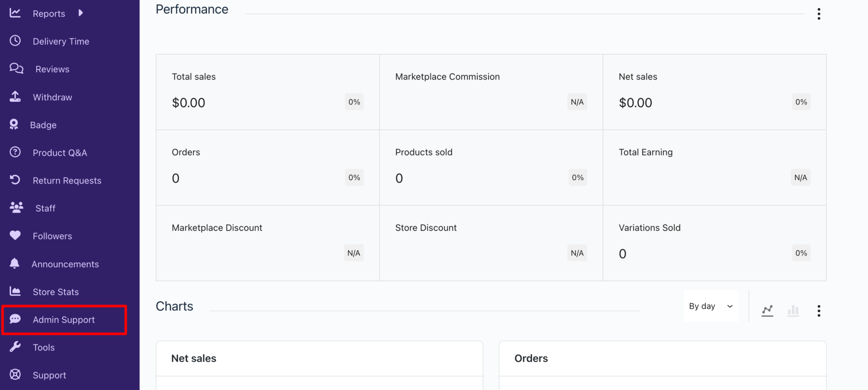Expand the Reports submenu arrow
868x390 pixels.
coord(80,13)
